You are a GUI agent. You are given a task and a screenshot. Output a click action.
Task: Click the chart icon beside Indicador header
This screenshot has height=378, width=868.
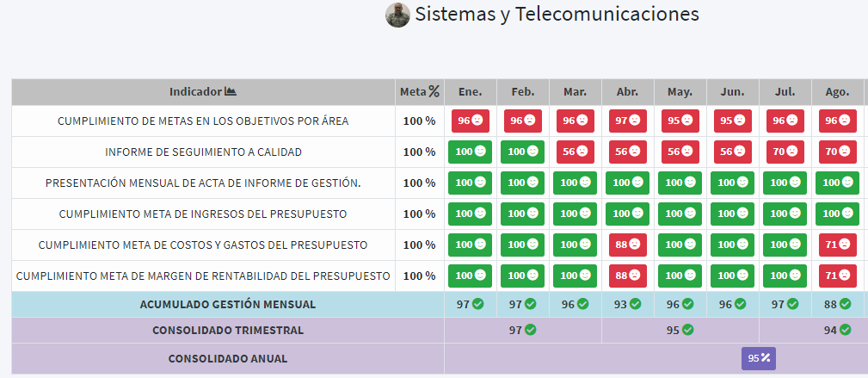[x=230, y=92]
